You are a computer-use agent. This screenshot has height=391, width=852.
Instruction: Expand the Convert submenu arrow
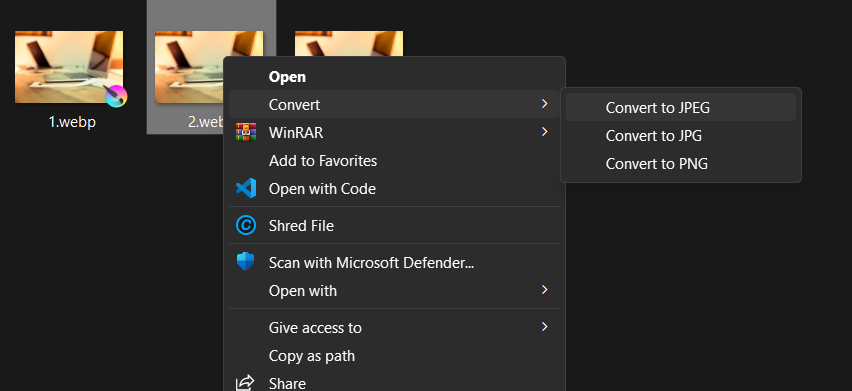coord(544,104)
